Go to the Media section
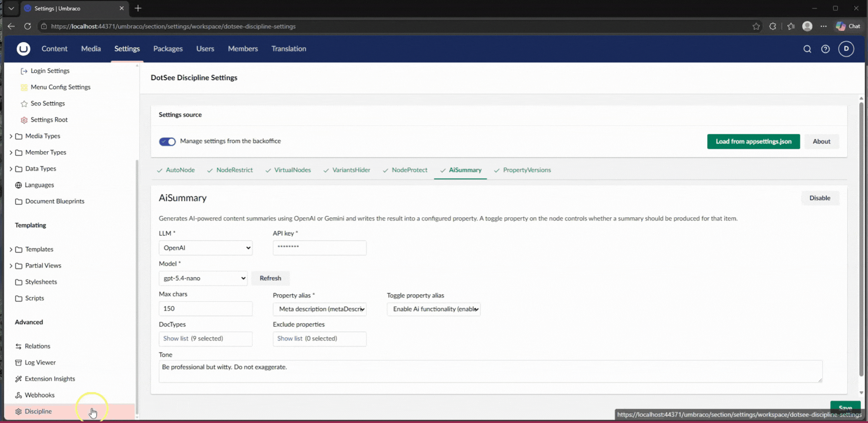This screenshot has width=868, height=423. pyautogui.click(x=91, y=48)
